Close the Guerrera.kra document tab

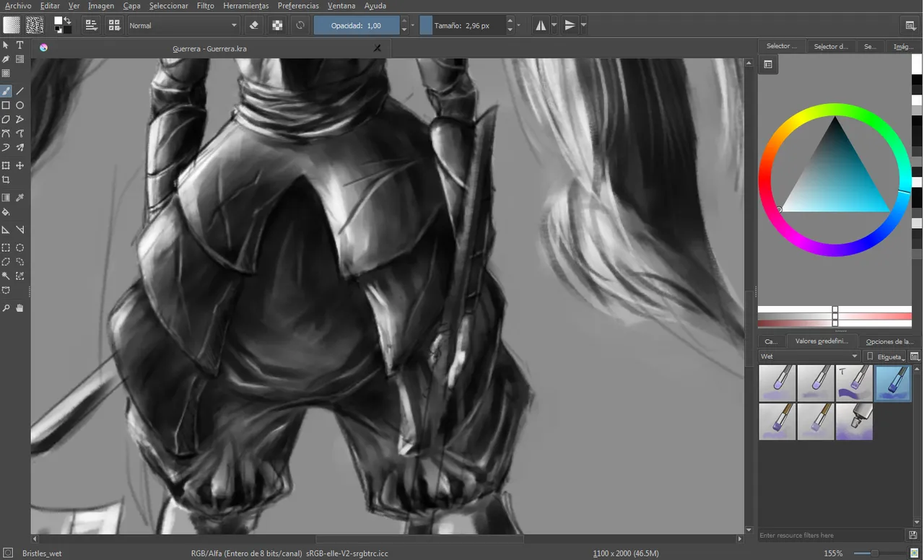click(377, 48)
